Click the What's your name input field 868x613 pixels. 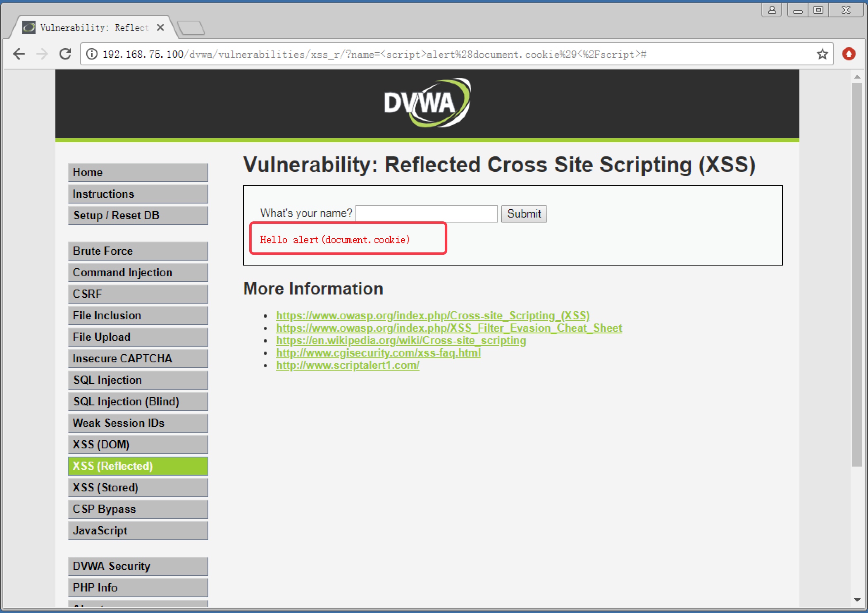[x=426, y=214]
